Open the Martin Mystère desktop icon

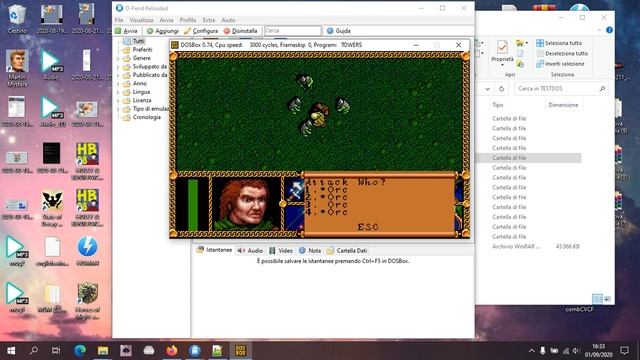tap(17, 68)
